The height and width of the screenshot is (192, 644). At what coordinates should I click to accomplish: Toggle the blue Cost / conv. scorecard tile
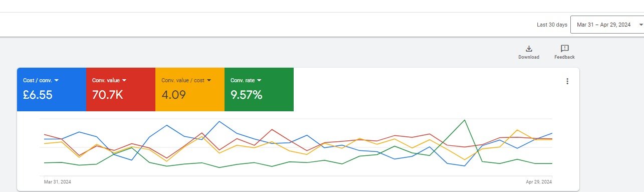[x=52, y=89]
